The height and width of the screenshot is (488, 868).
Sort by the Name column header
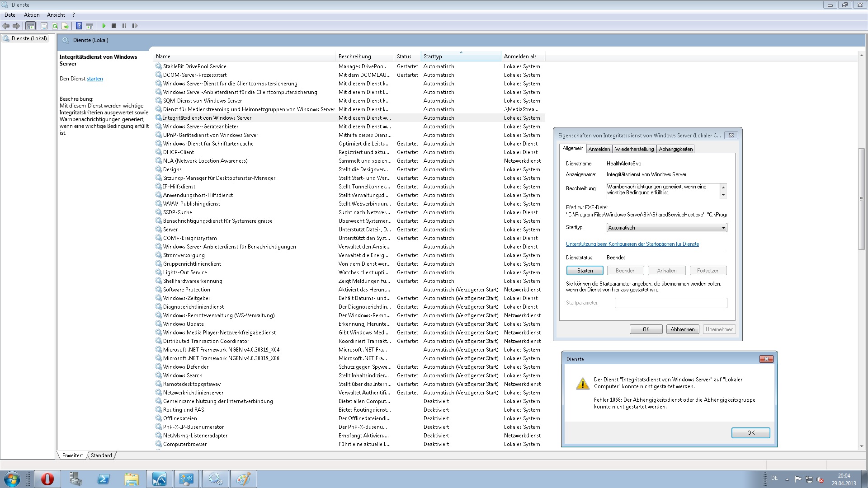click(244, 56)
